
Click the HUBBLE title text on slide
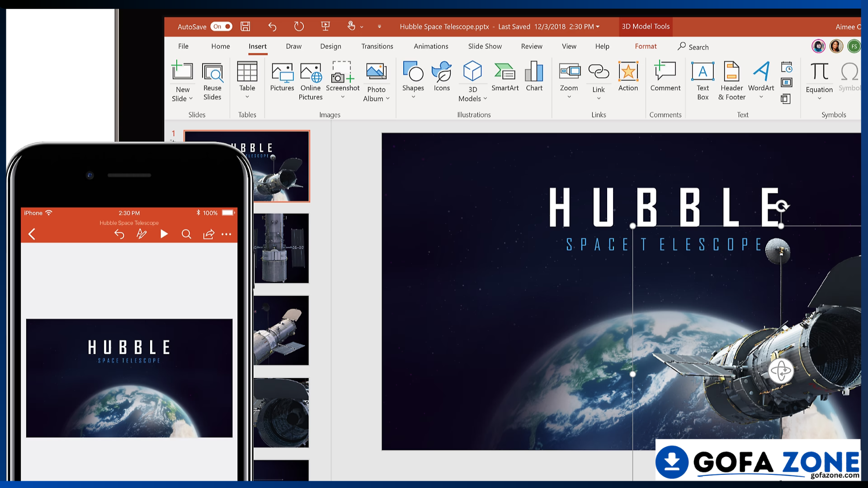pos(665,207)
